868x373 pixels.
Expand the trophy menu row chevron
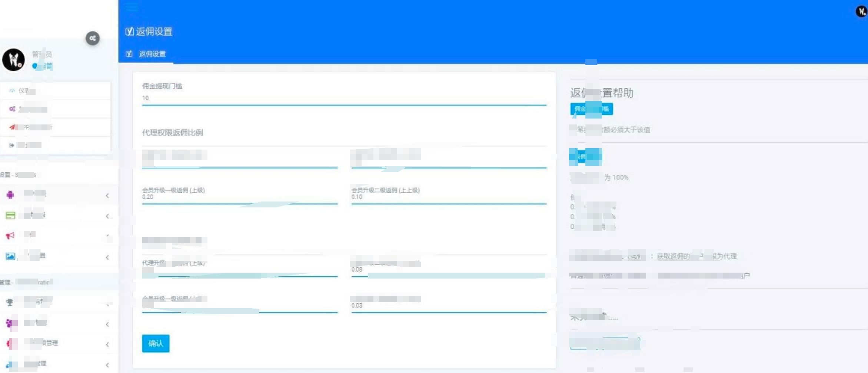click(x=107, y=304)
